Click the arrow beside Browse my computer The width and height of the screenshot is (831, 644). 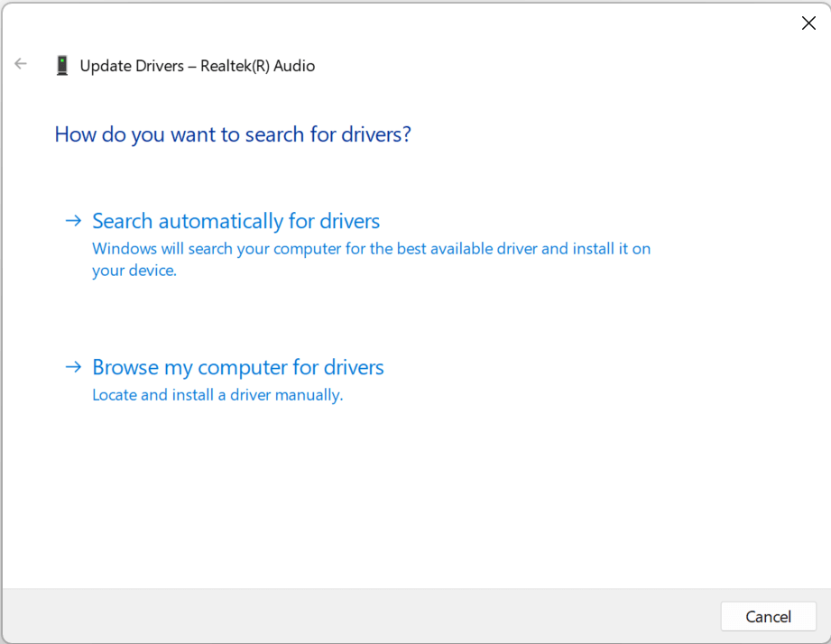click(x=73, y=367)
